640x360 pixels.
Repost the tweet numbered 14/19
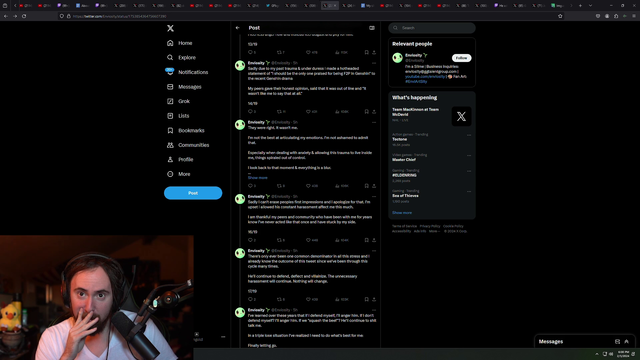tap(281, 111)
